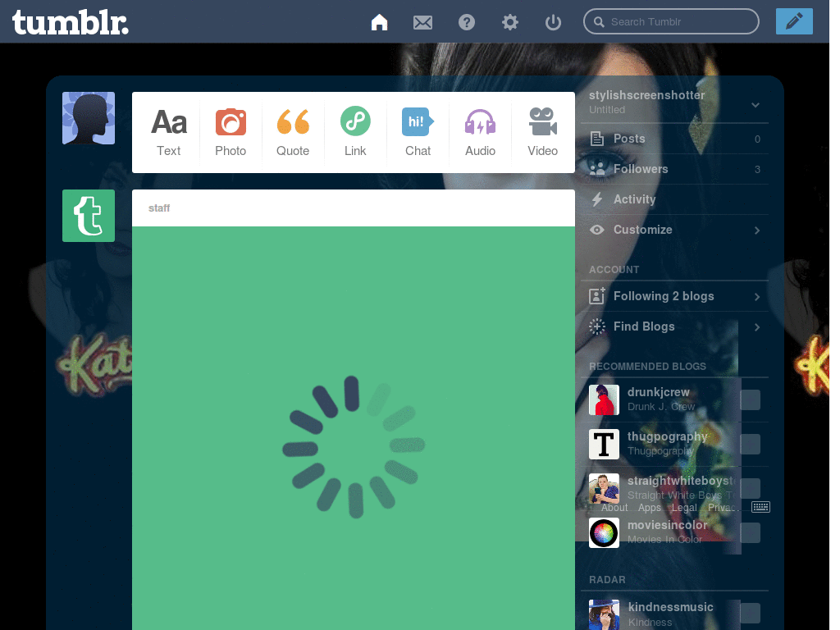Click the Posts document icon
Viewport: 840px width, 630px height.
tap(597, 139)
